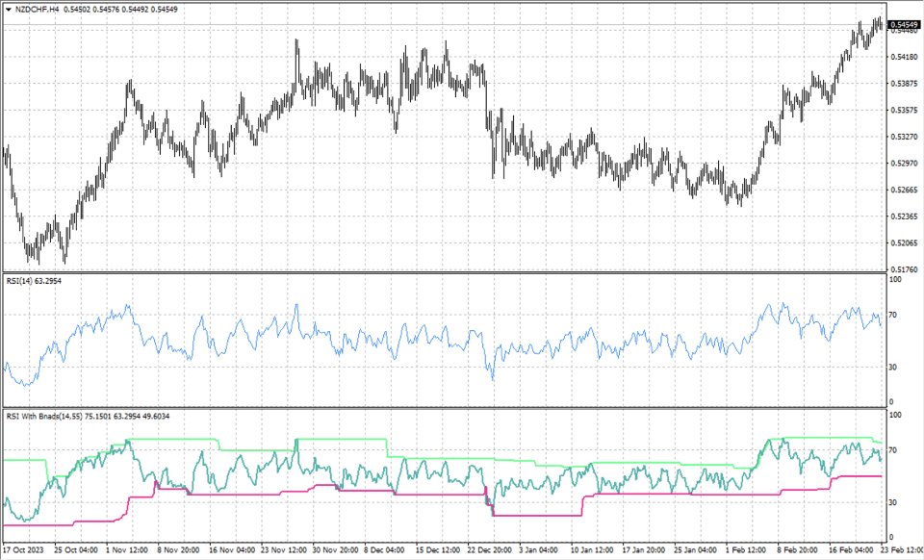Click the 0.52665 price axis label
The image size is (924, 560).
pyautogui.click(x=904, y=190)
